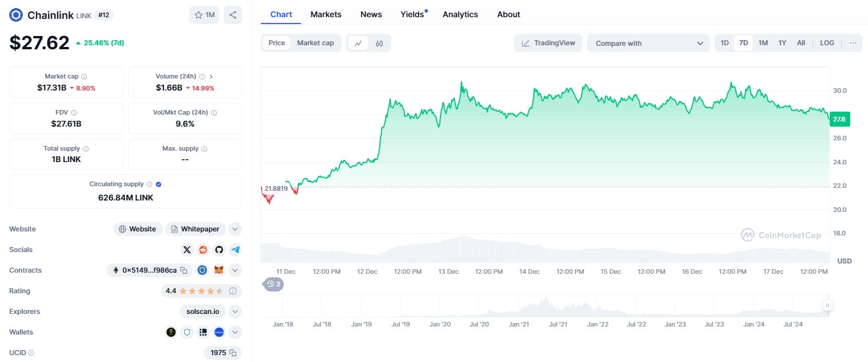Viewport: 868px width, 362px height.
Task: Copy the UCID 1975 value
Action: 233,353
